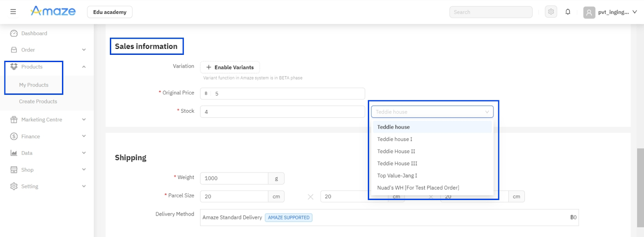Click the Dashboard gauge icon
This screenshot has width=644, height=237.
pyautogui.click(x=14, y=33)
